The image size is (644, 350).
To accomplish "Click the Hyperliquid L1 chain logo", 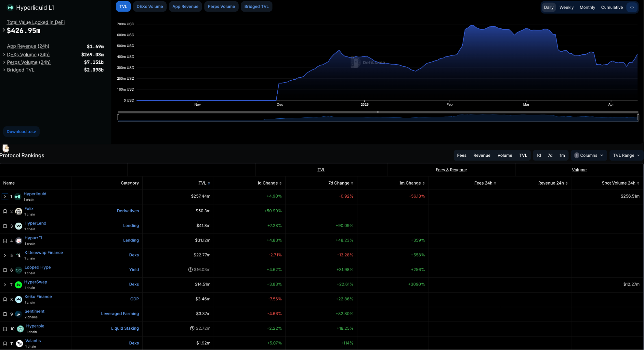I will (10, 8).
